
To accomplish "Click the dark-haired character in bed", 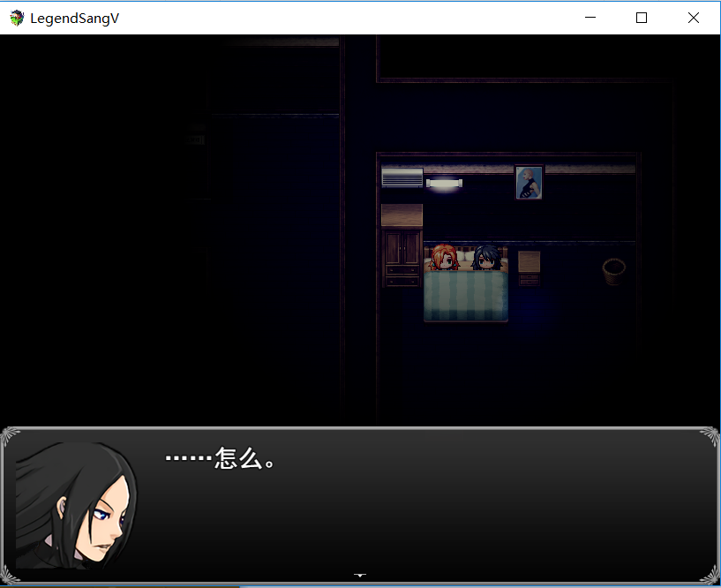I will [x=486, y=257].
